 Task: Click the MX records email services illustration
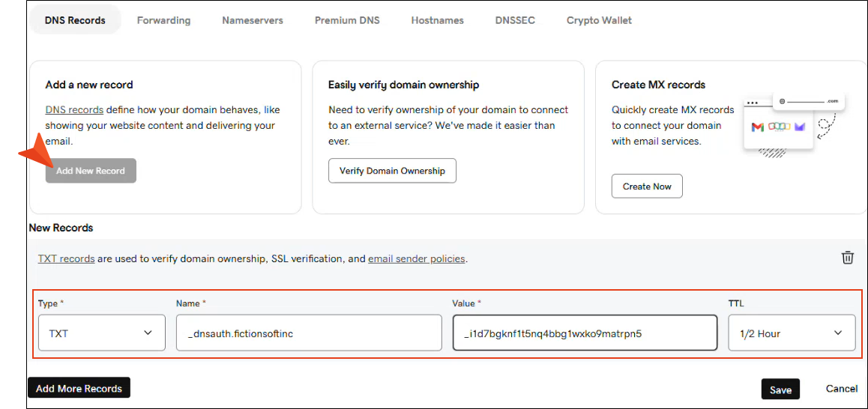(x=792, y=125)
